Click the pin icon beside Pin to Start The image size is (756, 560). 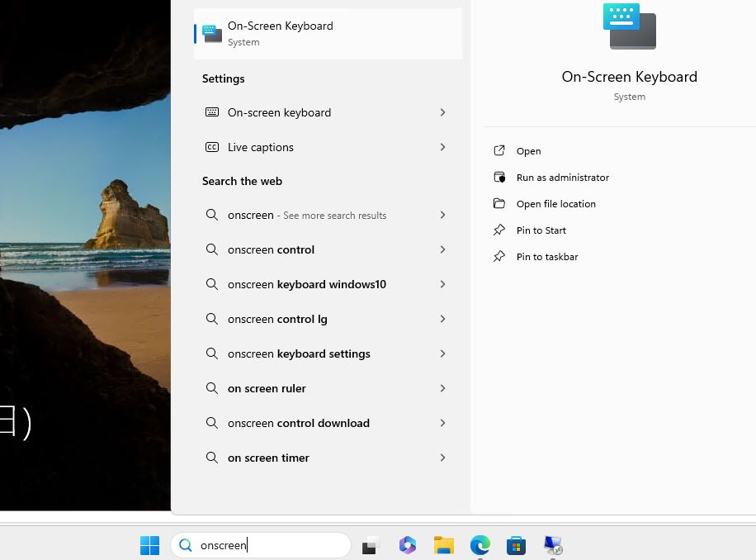pos(499,230)
